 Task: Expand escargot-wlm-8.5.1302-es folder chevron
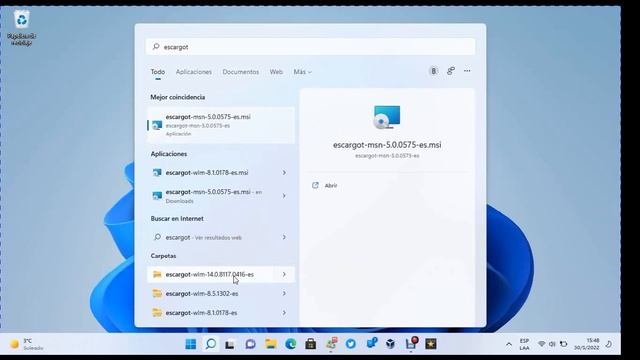(284, 293)
